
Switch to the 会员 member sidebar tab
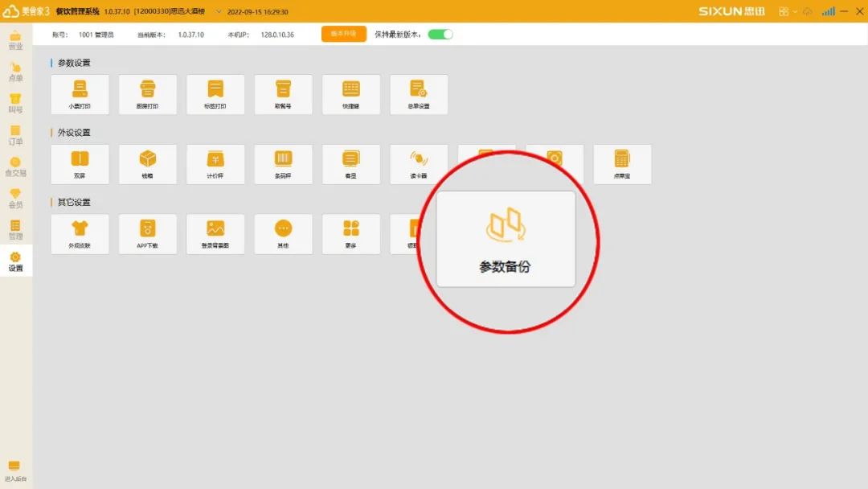15,199
